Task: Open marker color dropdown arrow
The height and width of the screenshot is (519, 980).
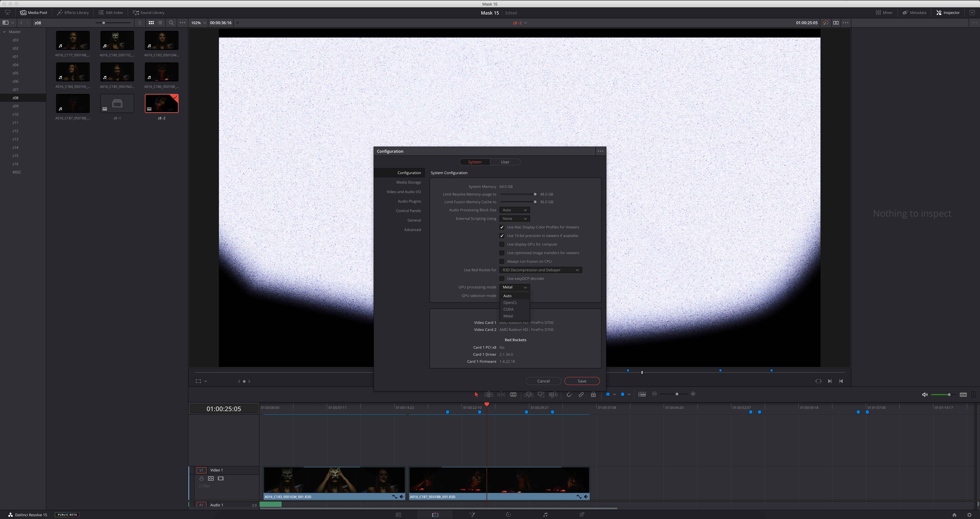Action: coord(629,394)
